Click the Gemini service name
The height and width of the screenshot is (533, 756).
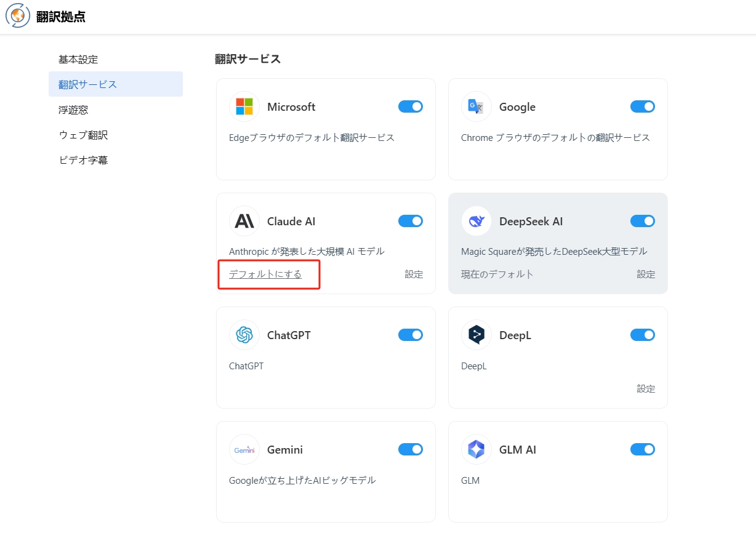click(285, 450)
